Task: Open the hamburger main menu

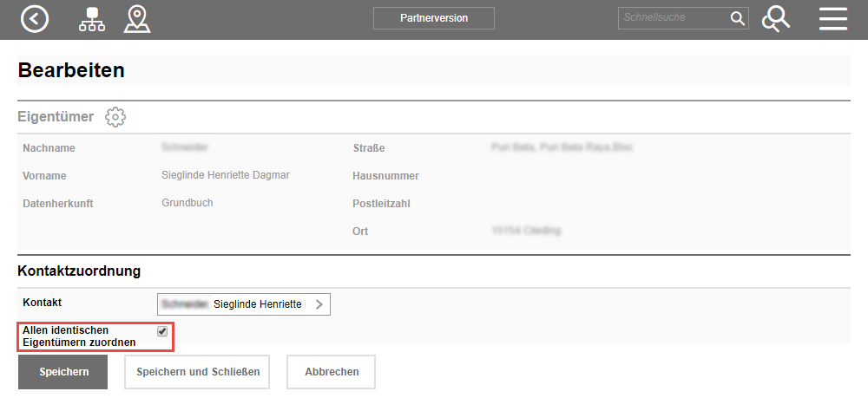Action: (832, 19)
